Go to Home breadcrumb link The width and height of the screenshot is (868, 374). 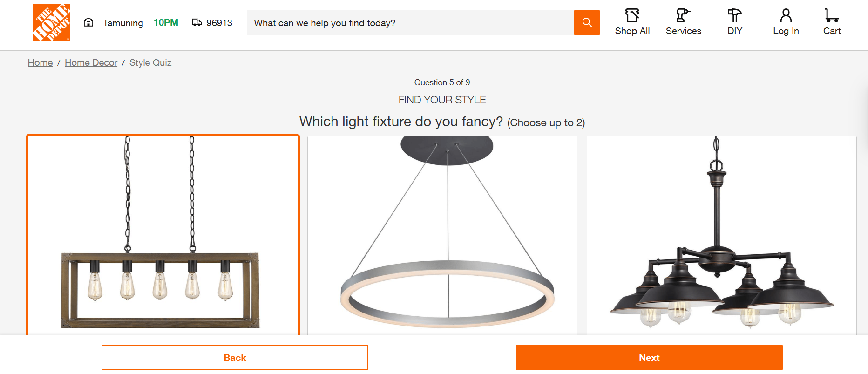pyautogui.click(x=40, y=63)
